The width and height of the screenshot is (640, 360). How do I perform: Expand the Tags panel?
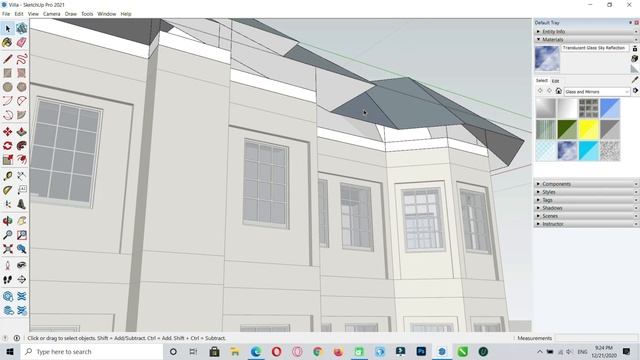tap(586, 200)
